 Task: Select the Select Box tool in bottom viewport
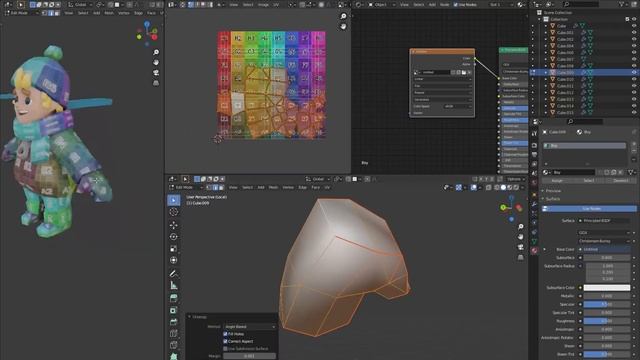tap(173, 200)
